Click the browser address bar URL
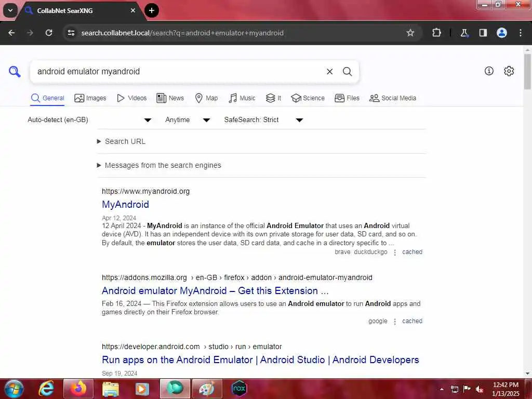Screen dimensions: 532x399 [182, 33]
